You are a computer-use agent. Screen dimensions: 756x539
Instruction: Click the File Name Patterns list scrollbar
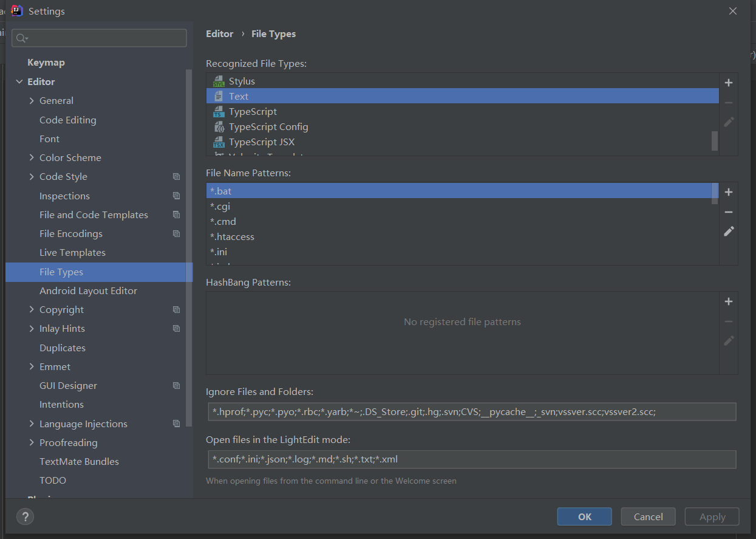coord(715,194)
